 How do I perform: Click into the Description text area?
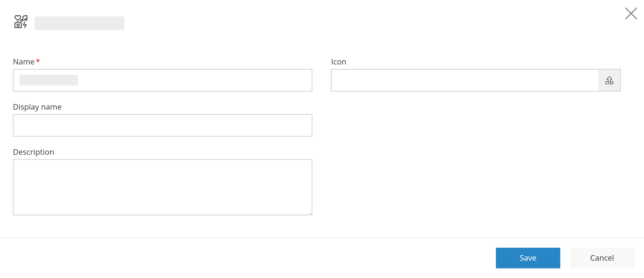pyautogui.click(x=163, y=187)
